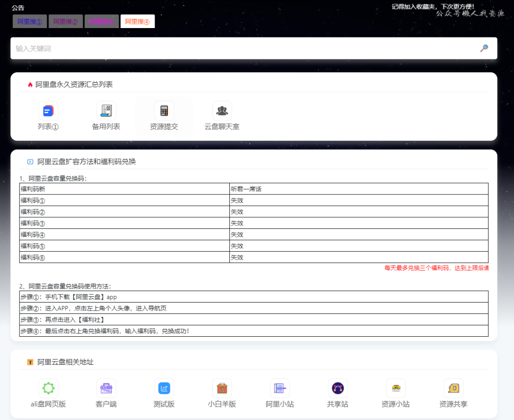
Task: Click the 记得加入收藏夹 reminder text
Action: tap(433, 7)
